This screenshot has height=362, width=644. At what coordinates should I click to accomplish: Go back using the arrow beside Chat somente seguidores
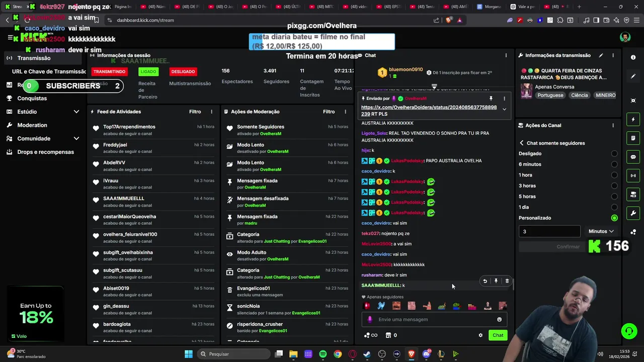(x=522, y=143)
